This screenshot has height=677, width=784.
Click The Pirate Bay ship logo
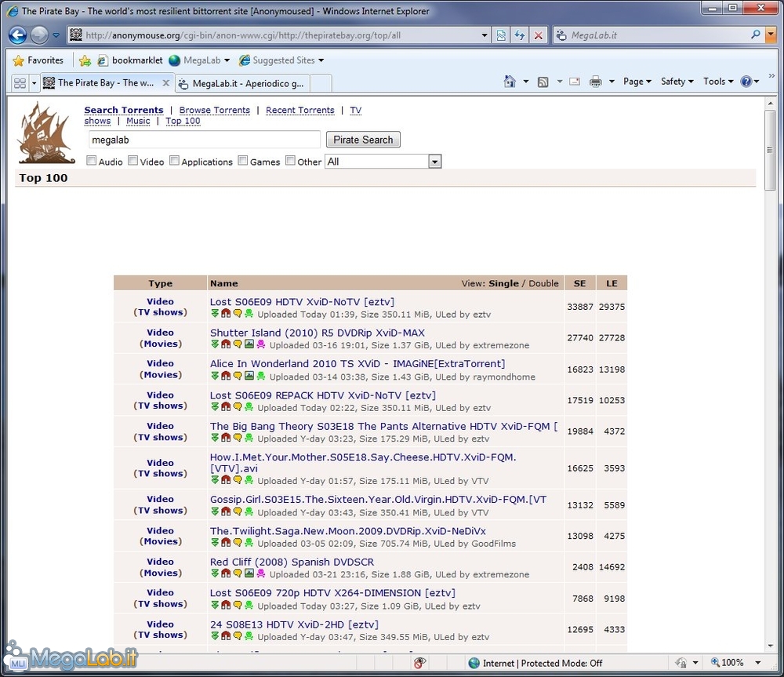click(x=46, y=133)
